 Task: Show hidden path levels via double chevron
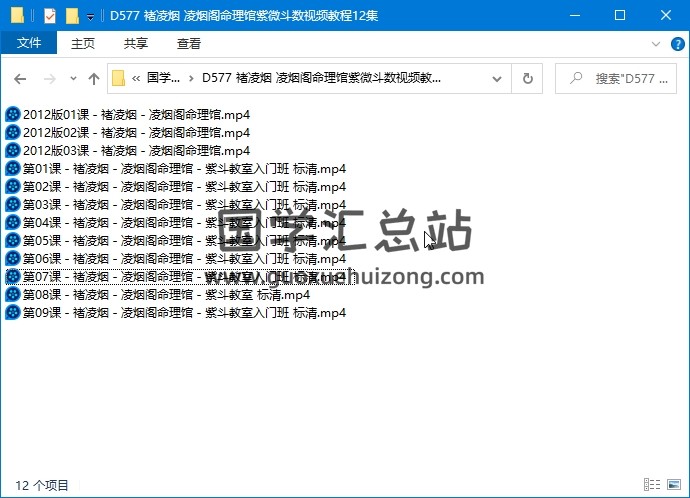136,79
